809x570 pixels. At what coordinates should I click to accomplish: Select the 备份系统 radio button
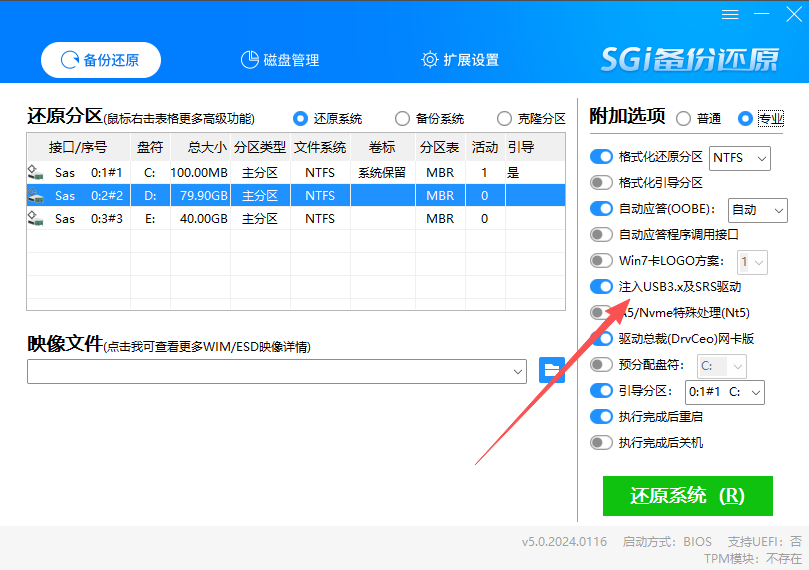pyautogui.click(x=402, y=119)
